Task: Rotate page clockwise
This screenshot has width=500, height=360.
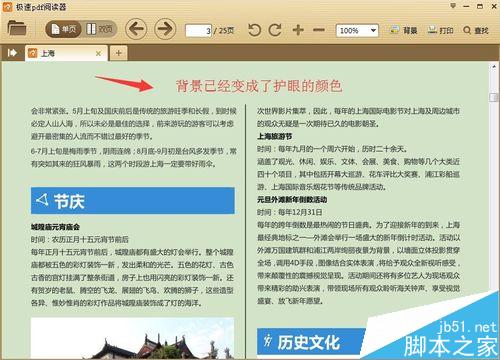Action: 275,30
